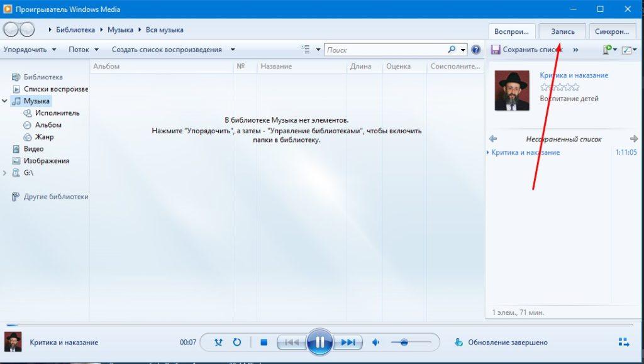This screenshot has height=364, width=644.
Task: Open the list options dropdown with green icon
Action: [609, 50]
